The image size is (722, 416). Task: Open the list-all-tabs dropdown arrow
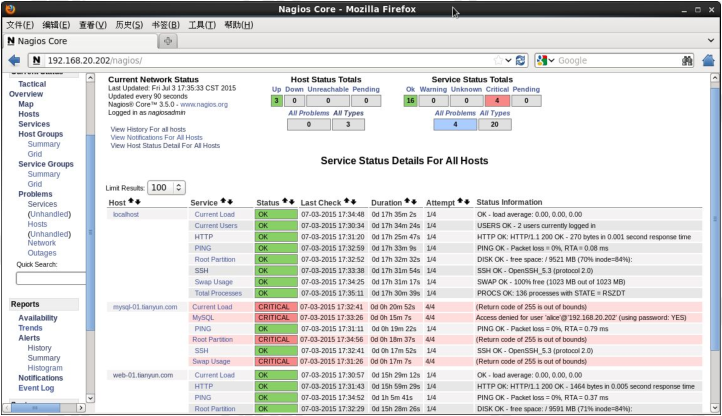tap(711, 41)
